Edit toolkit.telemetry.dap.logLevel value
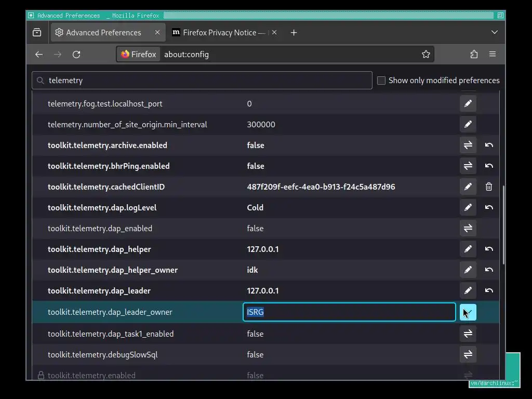Image resolution: width=532 pixels, height=399 pixels. (468, 207)
